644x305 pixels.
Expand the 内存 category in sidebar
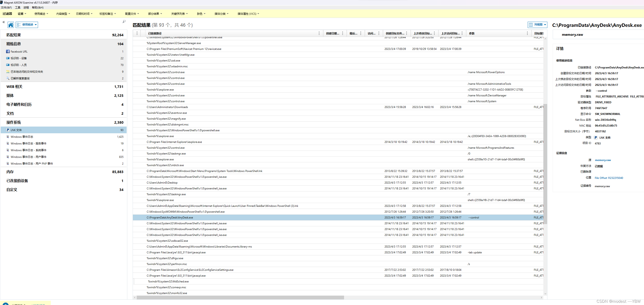click(10, 172)
